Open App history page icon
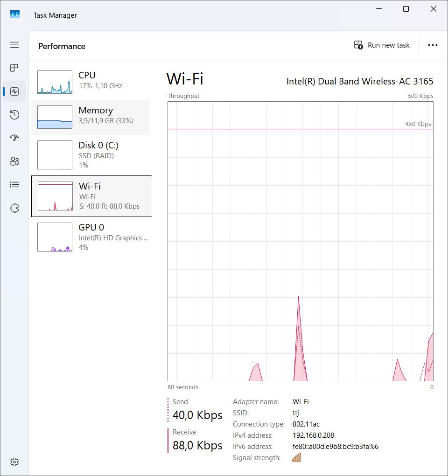The image size is (448, 476). point(14,115)
